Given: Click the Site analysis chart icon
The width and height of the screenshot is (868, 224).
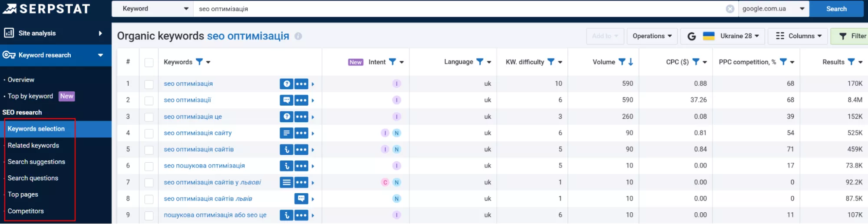Looking at the screenshot, I should tap(9, 33).
